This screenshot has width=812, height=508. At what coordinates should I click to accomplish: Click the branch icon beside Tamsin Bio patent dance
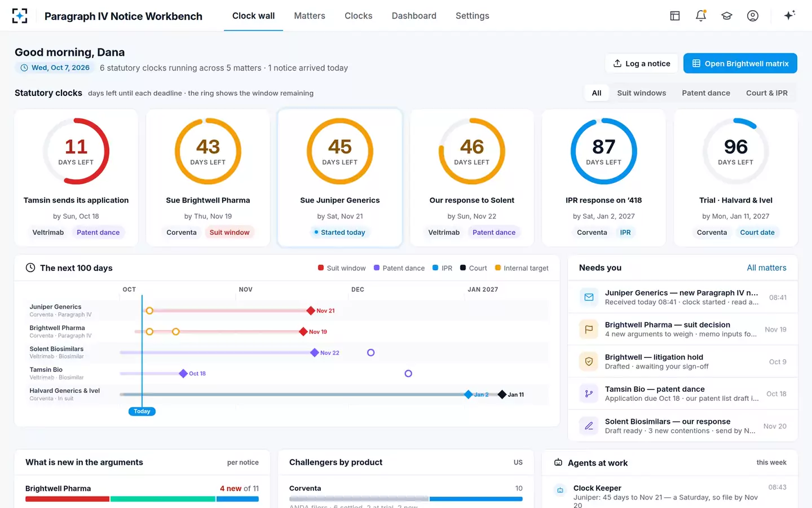(589, 393)
